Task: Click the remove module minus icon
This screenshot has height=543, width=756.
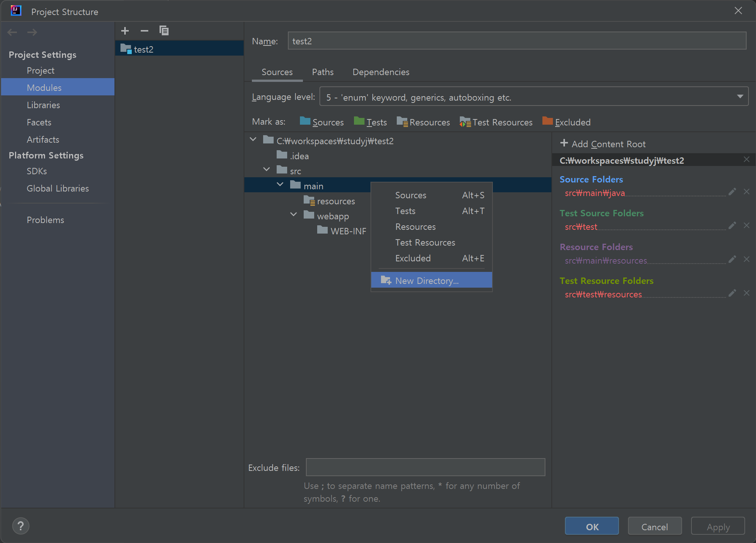Action: point(145,31)
